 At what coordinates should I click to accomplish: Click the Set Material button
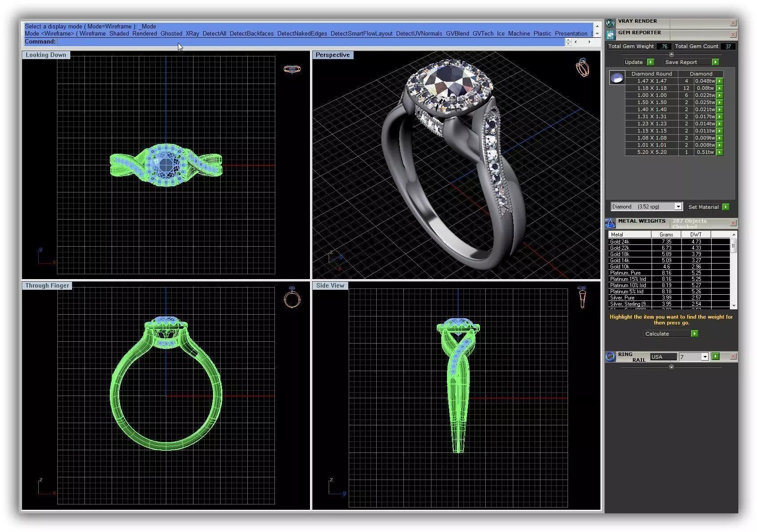708,207
